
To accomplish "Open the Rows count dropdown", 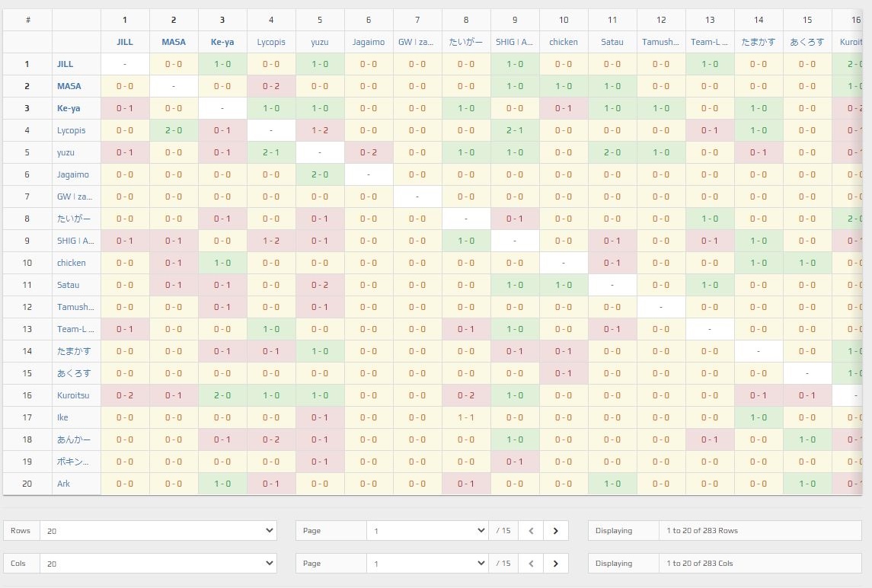I will coord(158,531).
